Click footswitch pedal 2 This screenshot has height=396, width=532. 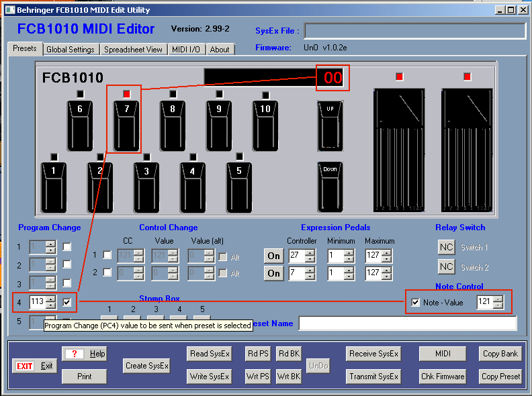pyautogui.click(x=100, y=187)
